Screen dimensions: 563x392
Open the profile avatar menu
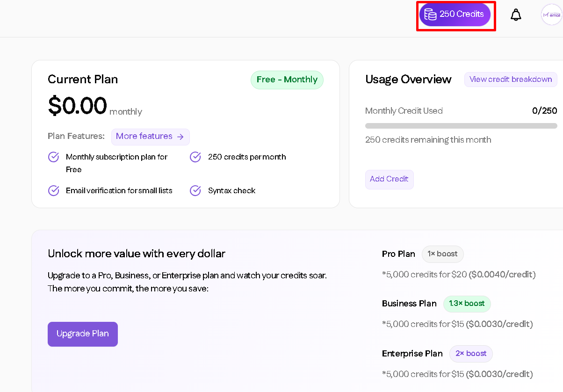[x=551, y=15]
